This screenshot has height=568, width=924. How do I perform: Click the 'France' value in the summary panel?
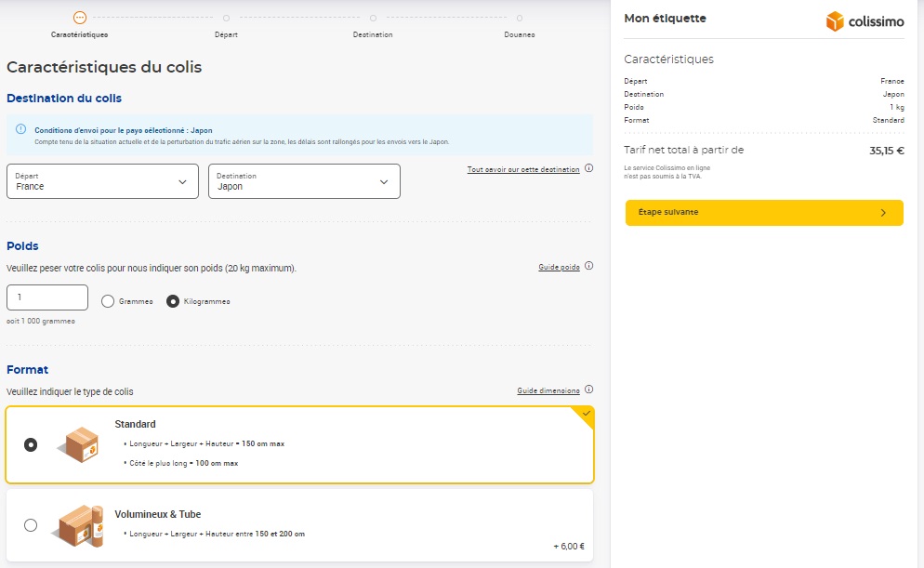coord(892,81)
